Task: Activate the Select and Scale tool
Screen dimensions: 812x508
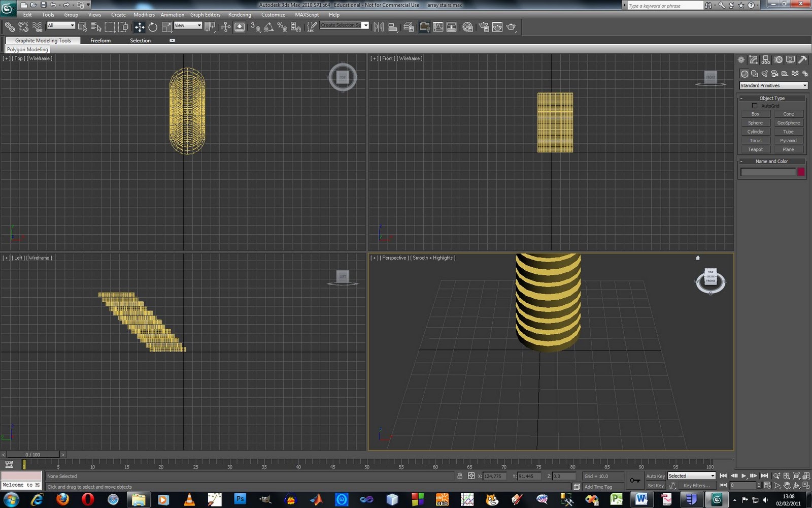Action: (166, 27)
